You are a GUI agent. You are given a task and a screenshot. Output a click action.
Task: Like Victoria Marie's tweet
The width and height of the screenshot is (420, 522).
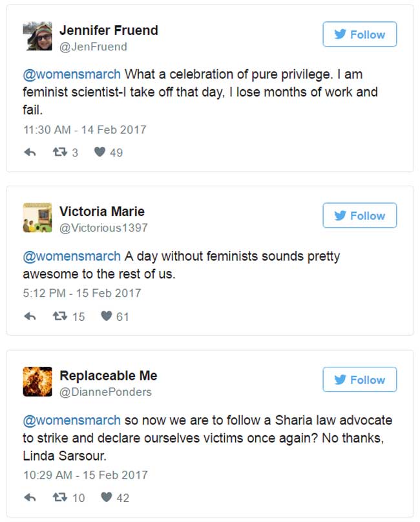pos(107,316)
